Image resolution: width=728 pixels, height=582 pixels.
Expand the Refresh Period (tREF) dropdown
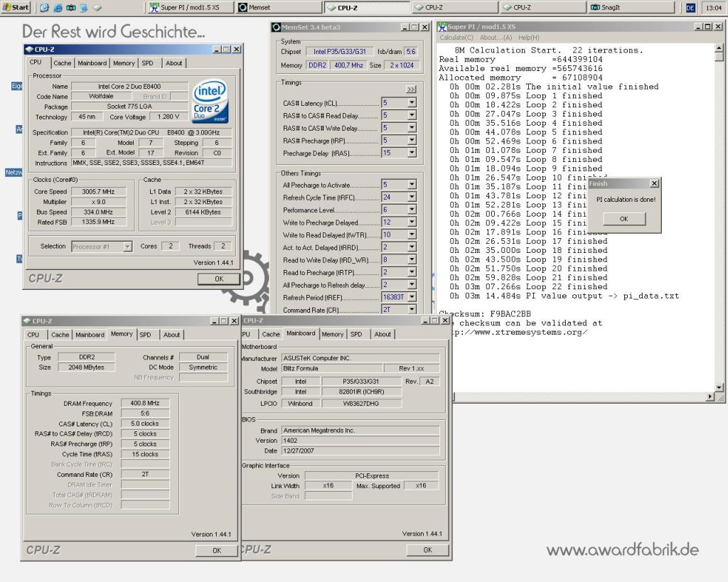(x=412, y=297)
